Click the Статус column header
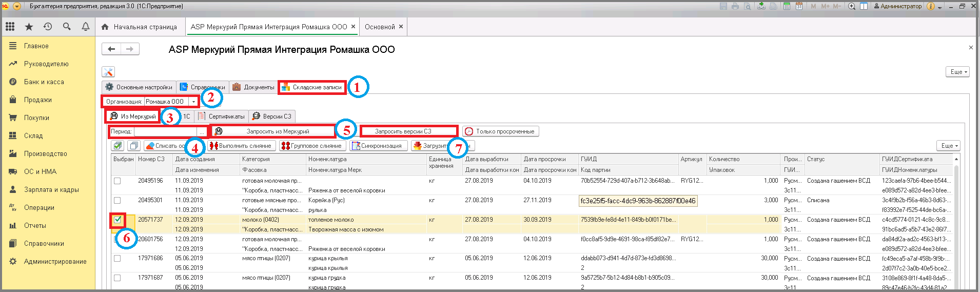980x292 pixels. [842, 159]
